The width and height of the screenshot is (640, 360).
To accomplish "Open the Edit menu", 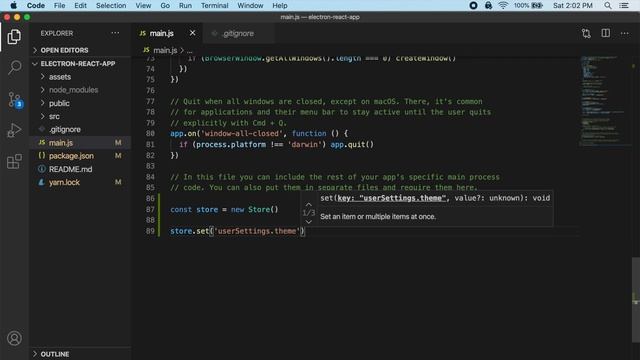I will tap(80, 5).
